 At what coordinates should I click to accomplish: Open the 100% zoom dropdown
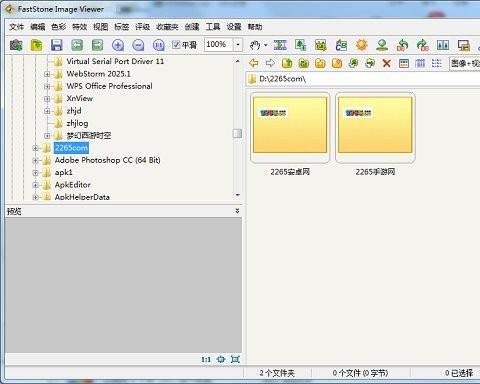pyautogui.click(x=238, y=45)
